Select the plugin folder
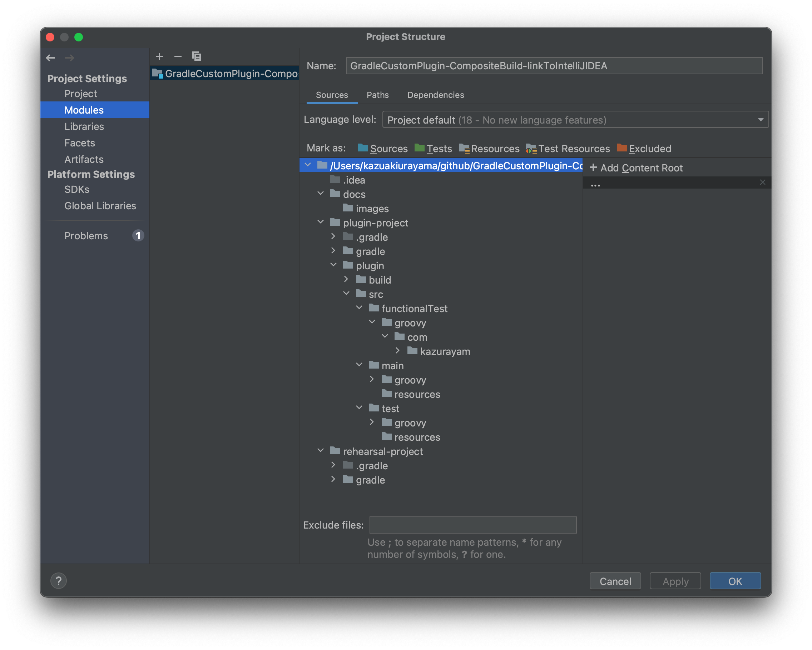Viewport: 812px width, 650px height. (364, 266)
